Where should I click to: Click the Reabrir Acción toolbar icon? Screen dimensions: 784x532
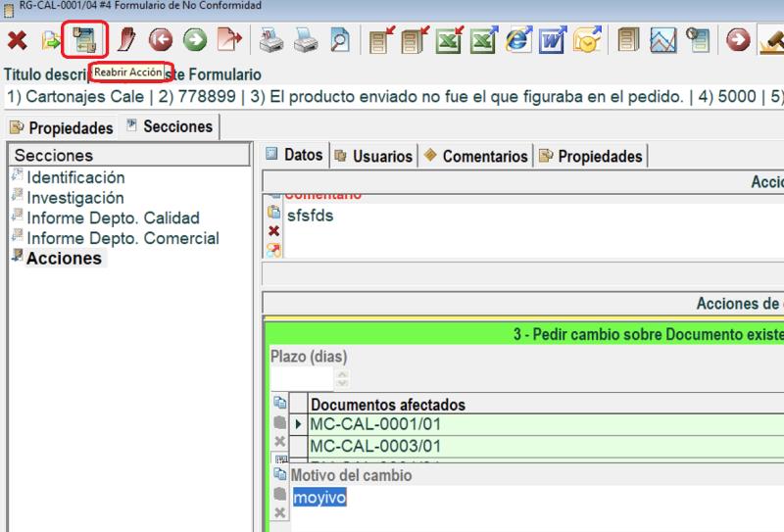84,40
